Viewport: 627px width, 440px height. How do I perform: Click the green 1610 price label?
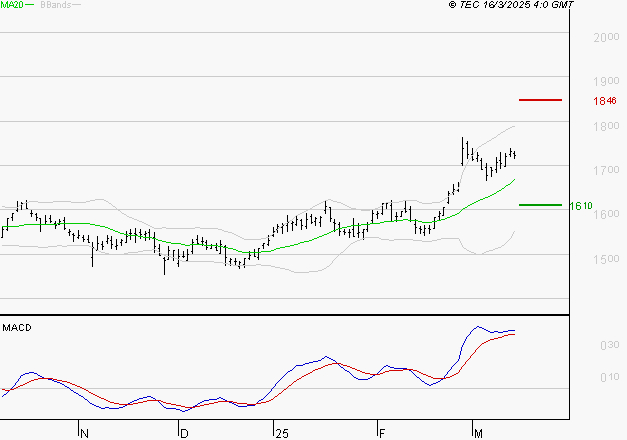tap(581, 206)
